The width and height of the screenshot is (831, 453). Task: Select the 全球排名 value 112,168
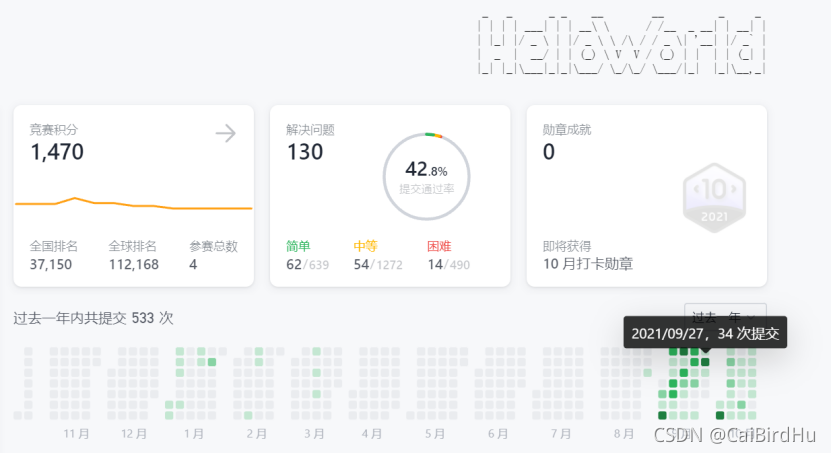[x=134, y=264]
